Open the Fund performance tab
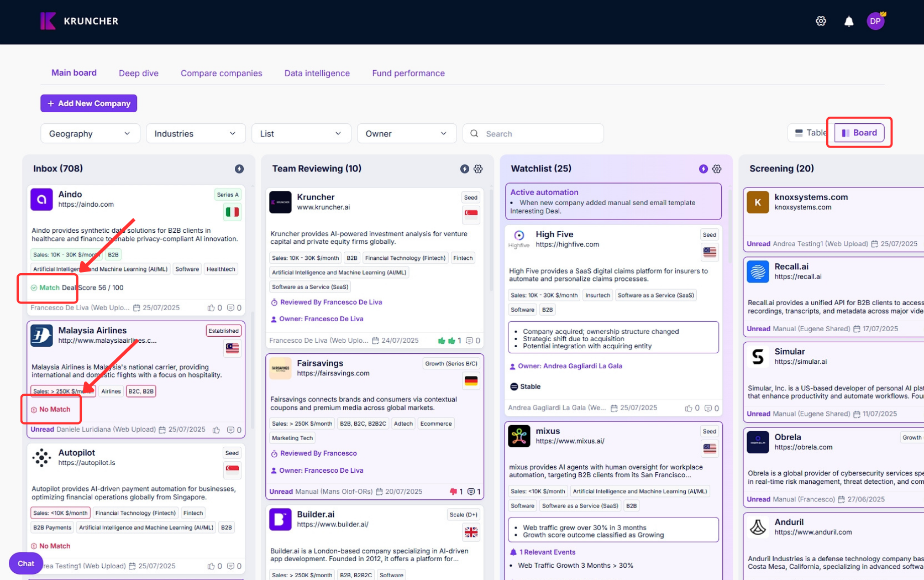 coord(408,73)
